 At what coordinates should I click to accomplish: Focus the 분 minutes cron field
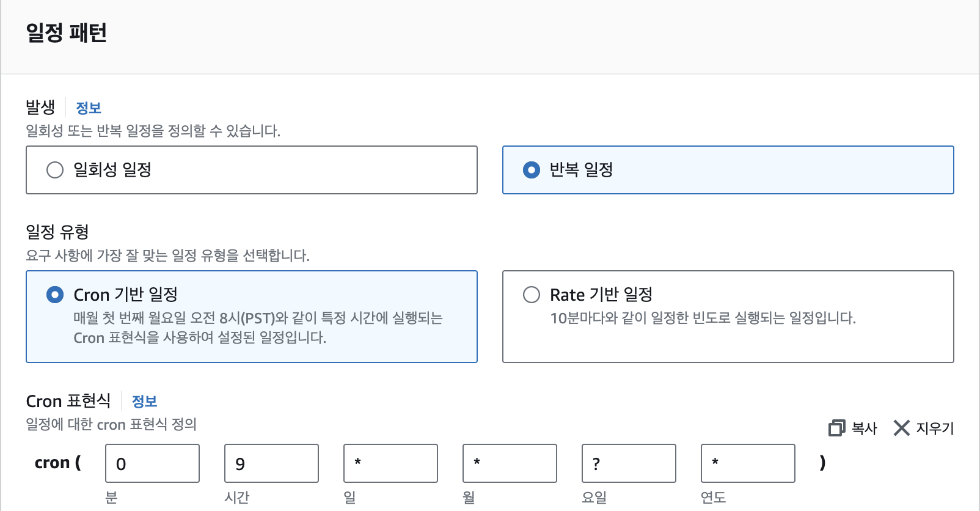point(152,463)
